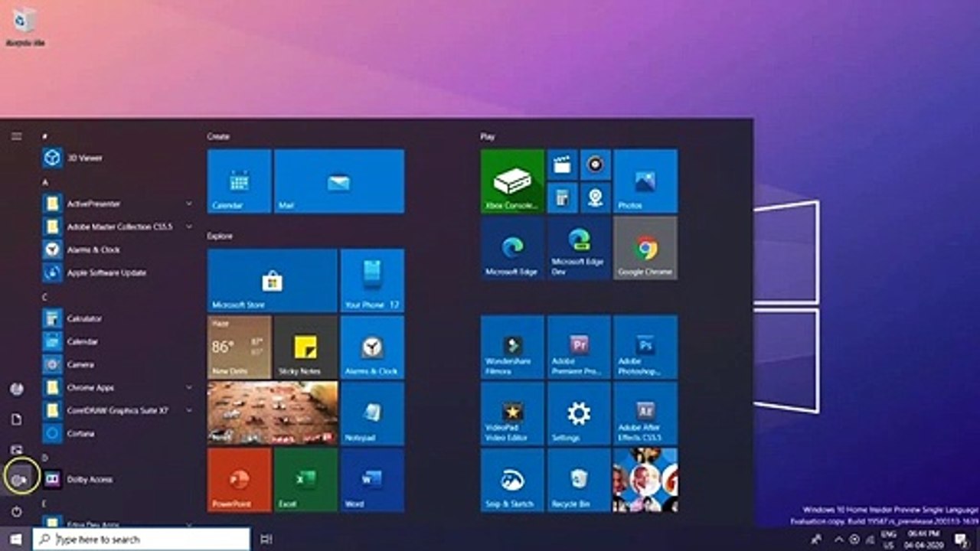Open the news photo live tile
980x551 pixels.
click(272, 413)
